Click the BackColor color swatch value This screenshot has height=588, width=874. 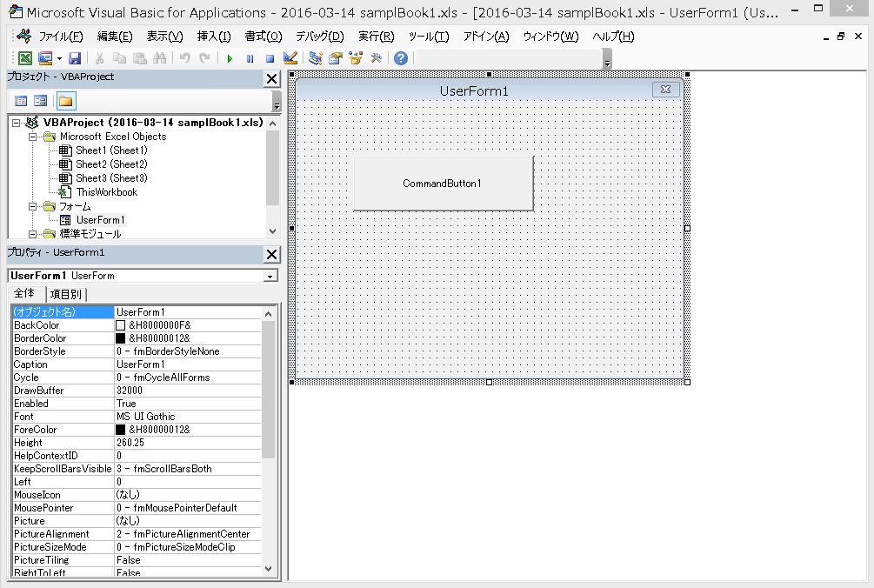(x=120, y=325)
